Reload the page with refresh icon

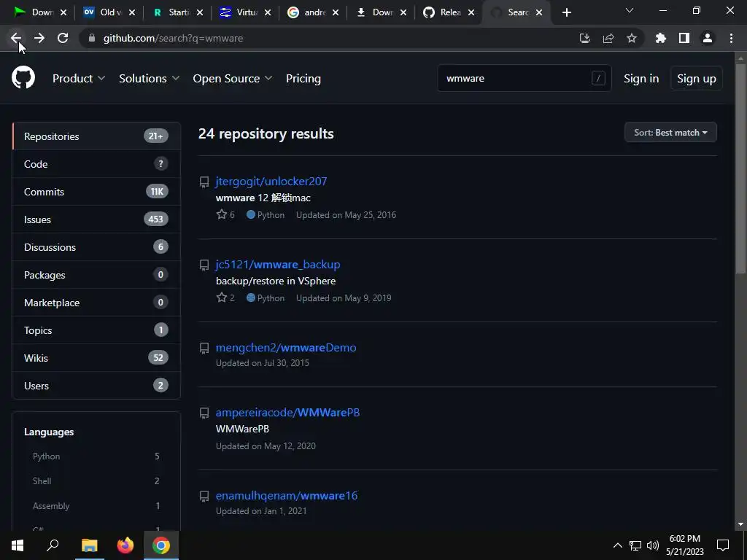[63, 38]
